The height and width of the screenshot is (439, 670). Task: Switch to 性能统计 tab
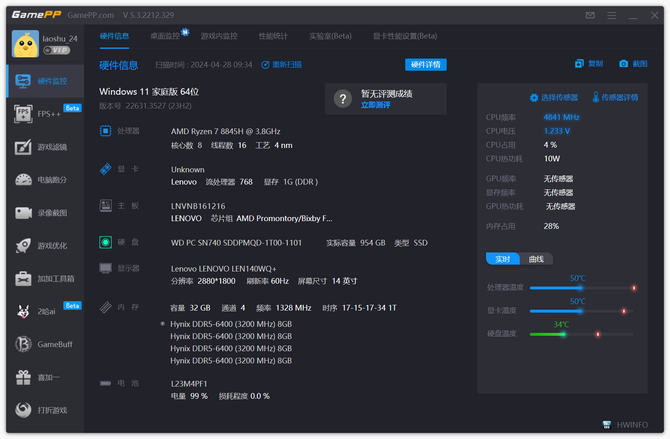point(272,36)
